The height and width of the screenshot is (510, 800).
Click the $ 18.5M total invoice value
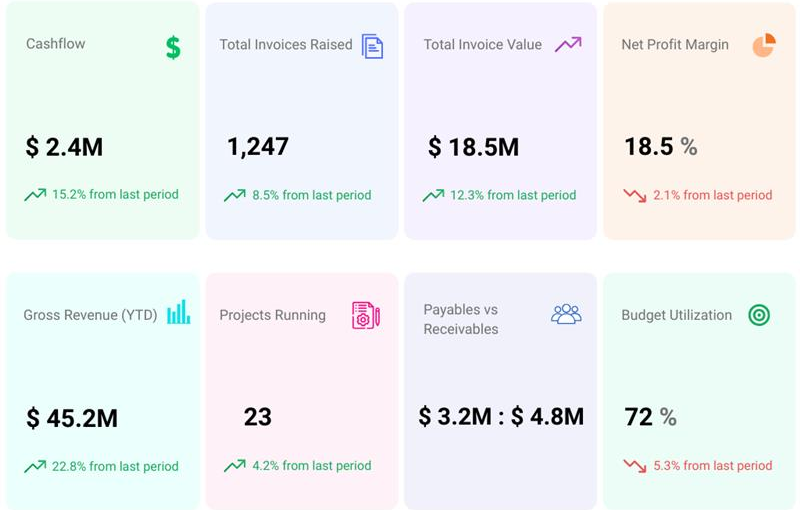pos(473,147)
